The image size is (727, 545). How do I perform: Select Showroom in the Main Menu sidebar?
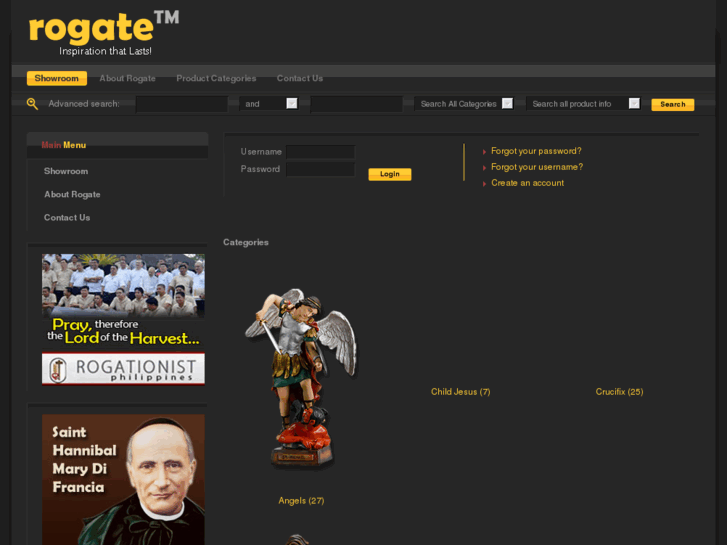[x=66, y=171]
